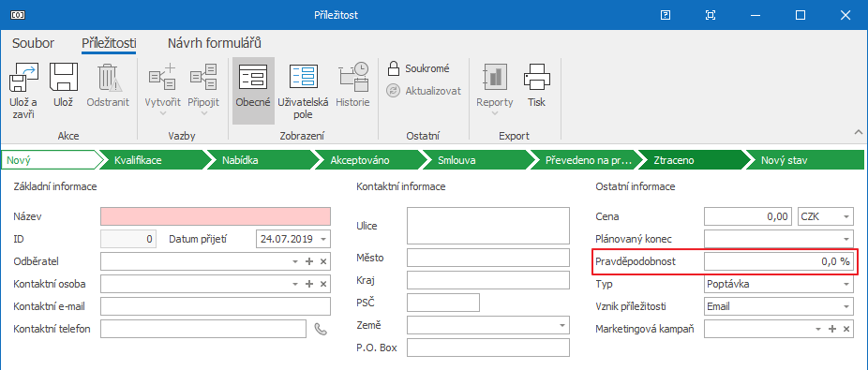The width and height of the screenshot is (868, 370).
Task: Click the phone dial icon beside Kontaktní telefon
Action: click(x=321, y=329)
